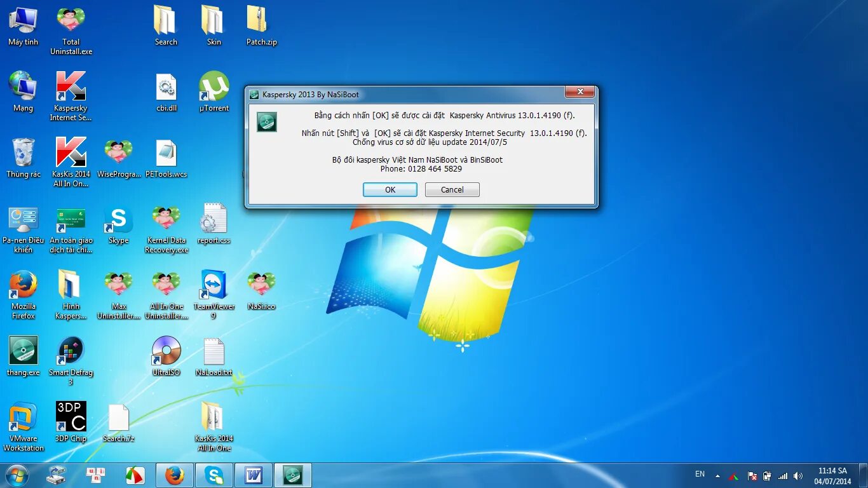Viewport: 868px width, 488px height.
Task: Select the µTorrent desktop shortcut
Action: click(214, 93)
